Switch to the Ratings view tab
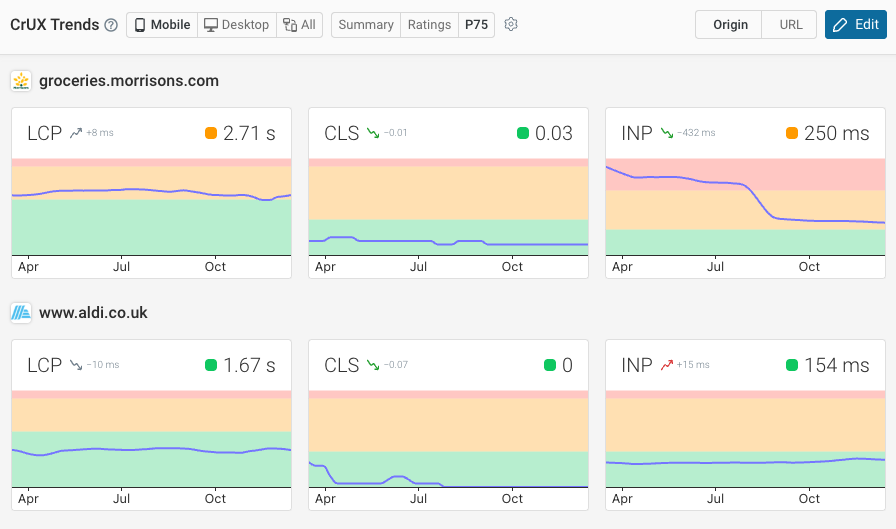This screenshot has height=529, width=896. coord(429,25)
